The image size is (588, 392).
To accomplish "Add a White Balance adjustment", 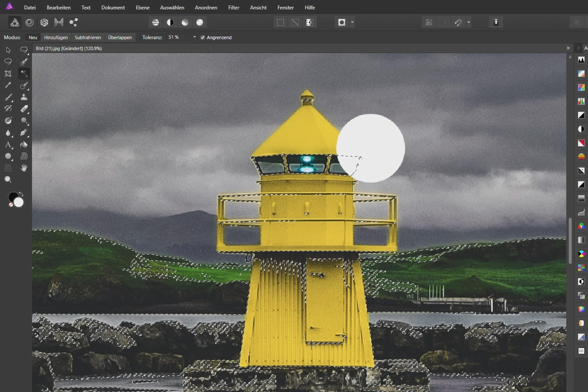I will [x=581, y=73].
